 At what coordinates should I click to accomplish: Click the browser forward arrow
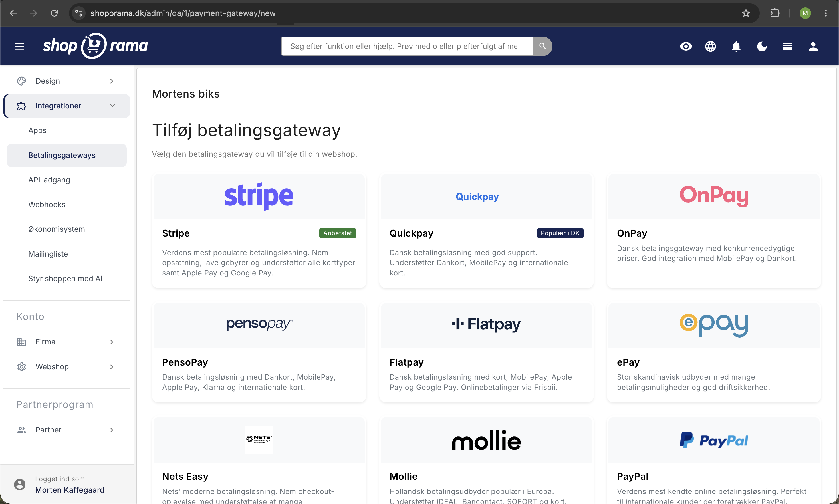click(33, 13)
